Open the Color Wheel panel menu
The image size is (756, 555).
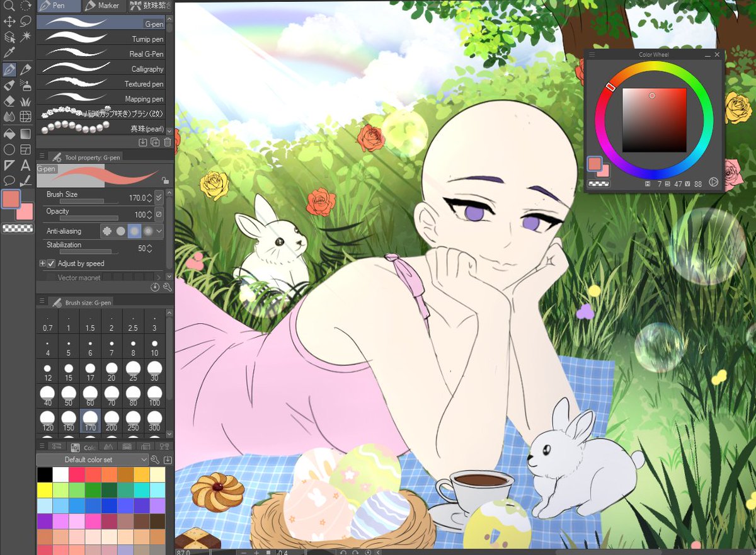pyautogui.click(x=592, y=55)
